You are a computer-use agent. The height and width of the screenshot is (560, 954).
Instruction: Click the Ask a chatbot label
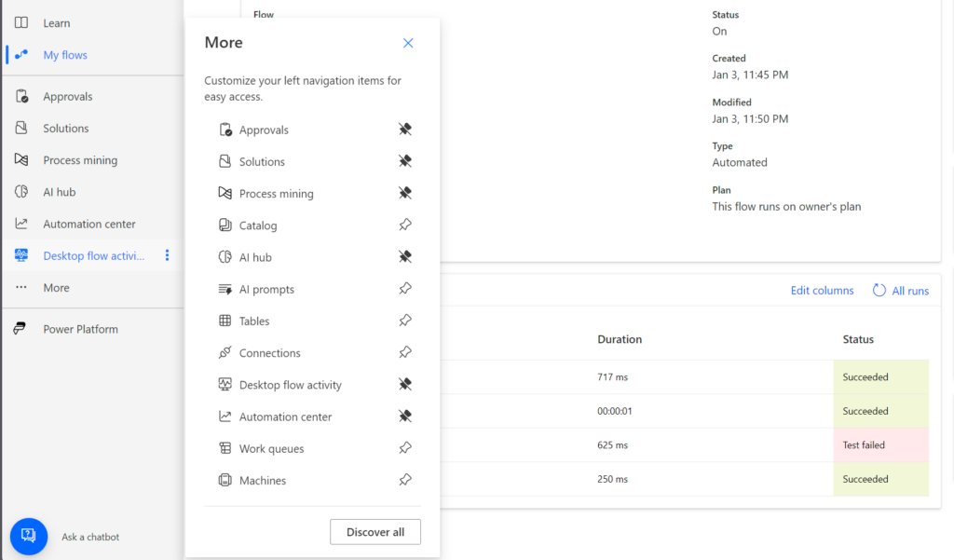tap(90, 537)
